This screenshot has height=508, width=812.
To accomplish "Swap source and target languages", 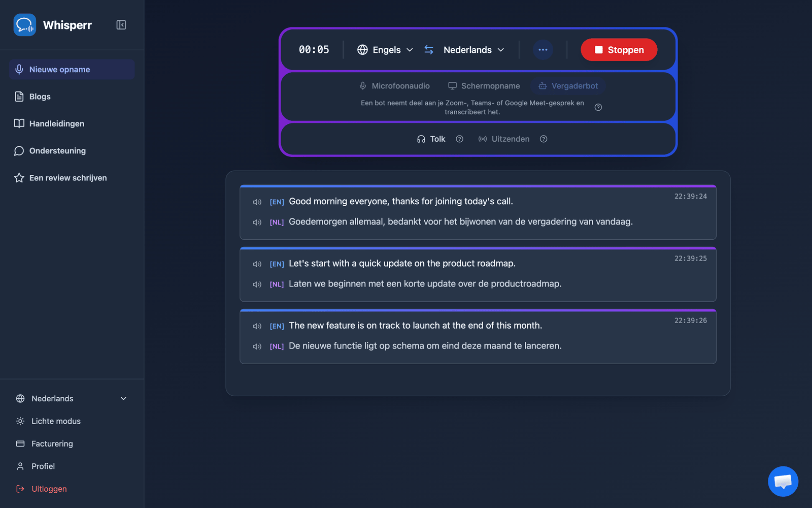I will coord(429,50).
